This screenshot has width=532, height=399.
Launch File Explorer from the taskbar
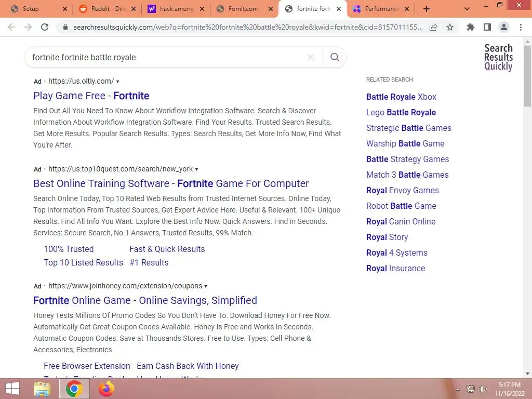(x=42, y=389)
